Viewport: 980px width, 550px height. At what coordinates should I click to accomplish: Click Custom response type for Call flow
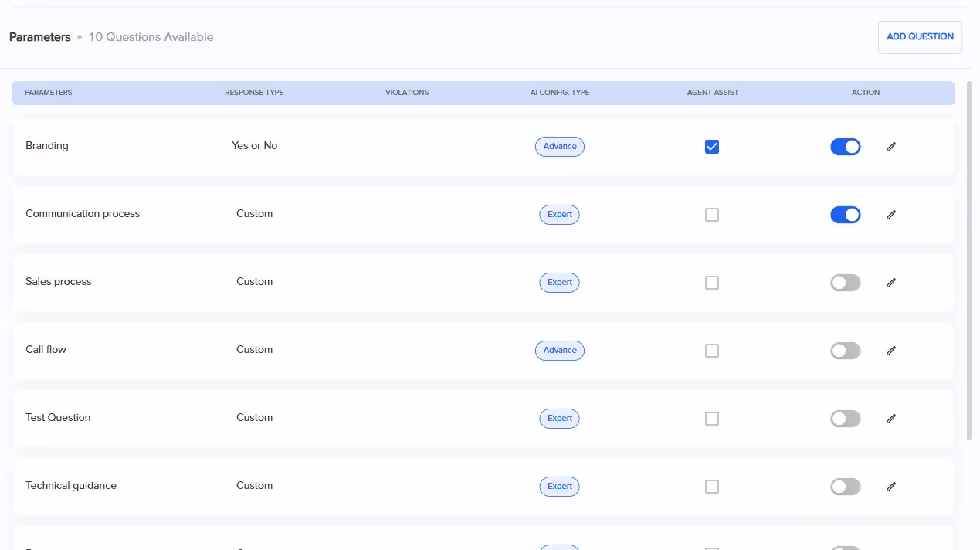click(x=254, y=350)
